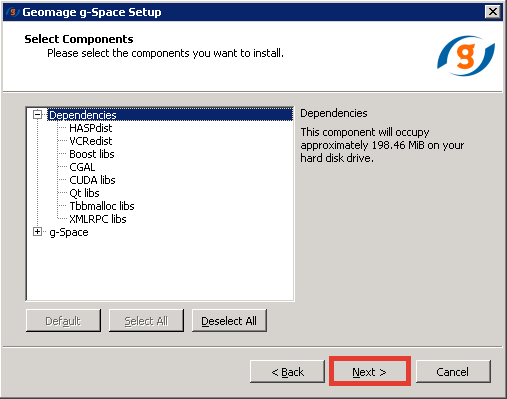Click the Select All button

(x=146, y=321)
